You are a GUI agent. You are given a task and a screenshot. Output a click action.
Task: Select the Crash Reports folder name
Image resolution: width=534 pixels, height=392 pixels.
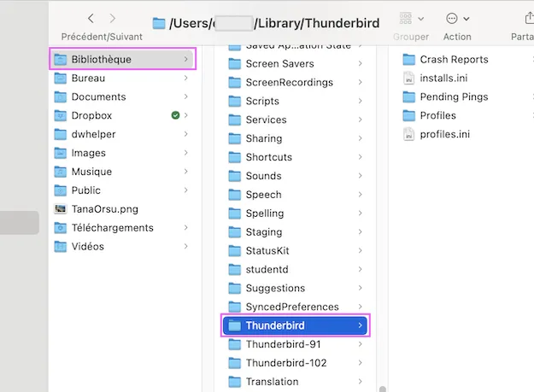[x=454, y=60]
